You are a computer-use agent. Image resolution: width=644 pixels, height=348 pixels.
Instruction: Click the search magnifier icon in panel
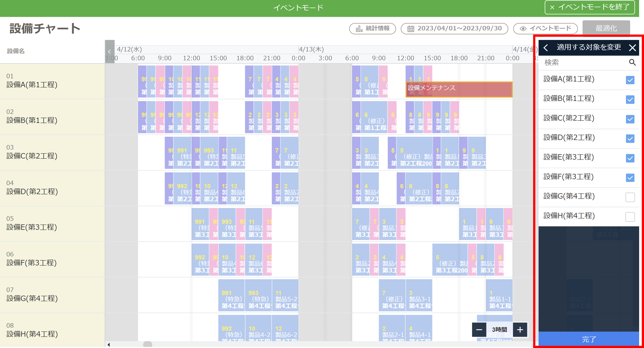coord(632,62)
